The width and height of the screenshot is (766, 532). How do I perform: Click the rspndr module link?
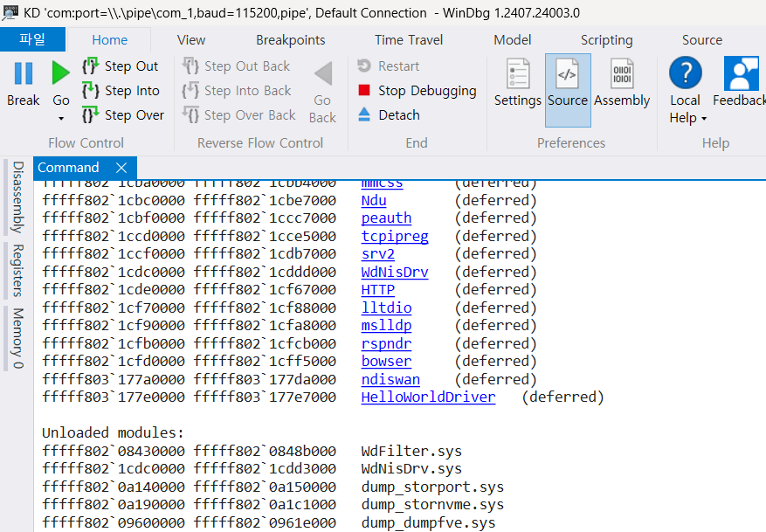click(386, 343)
